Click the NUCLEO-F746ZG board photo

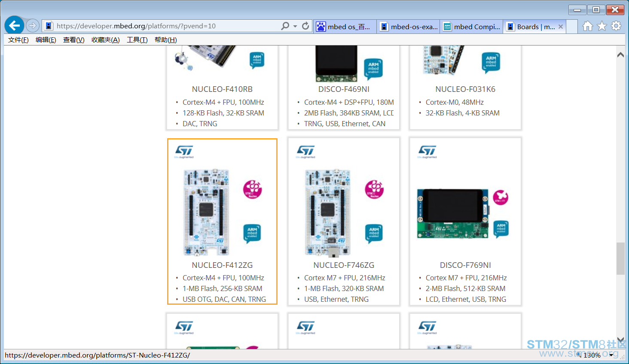pos(328,213)
